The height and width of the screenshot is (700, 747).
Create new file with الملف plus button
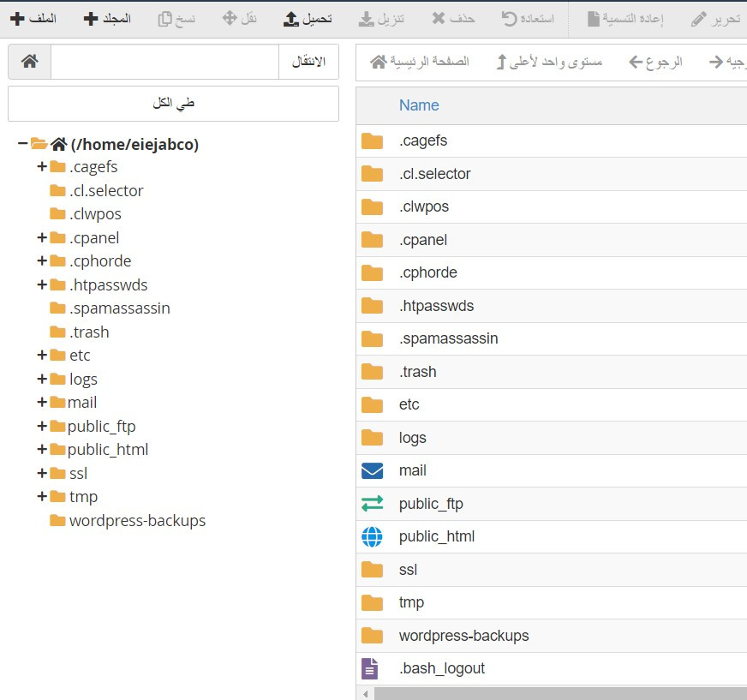(33, 18)
